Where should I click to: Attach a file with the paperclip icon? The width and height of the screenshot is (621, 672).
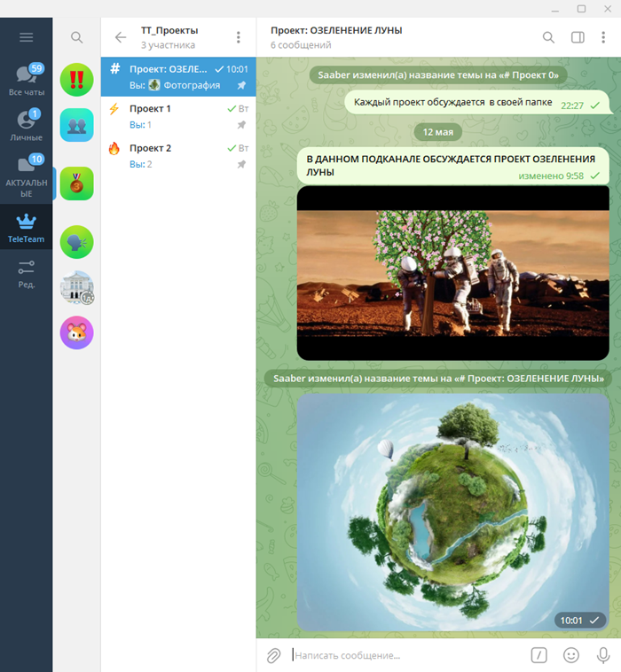click(273, 655)
